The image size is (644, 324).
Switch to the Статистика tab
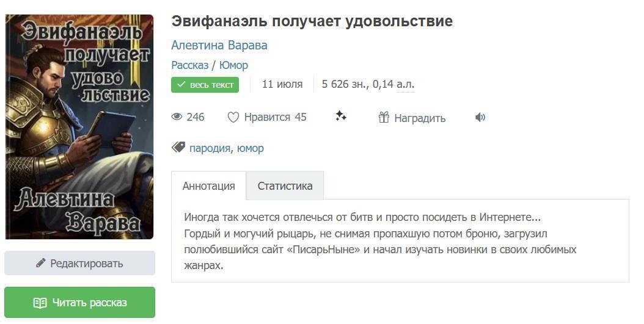[x=285, y=186]
